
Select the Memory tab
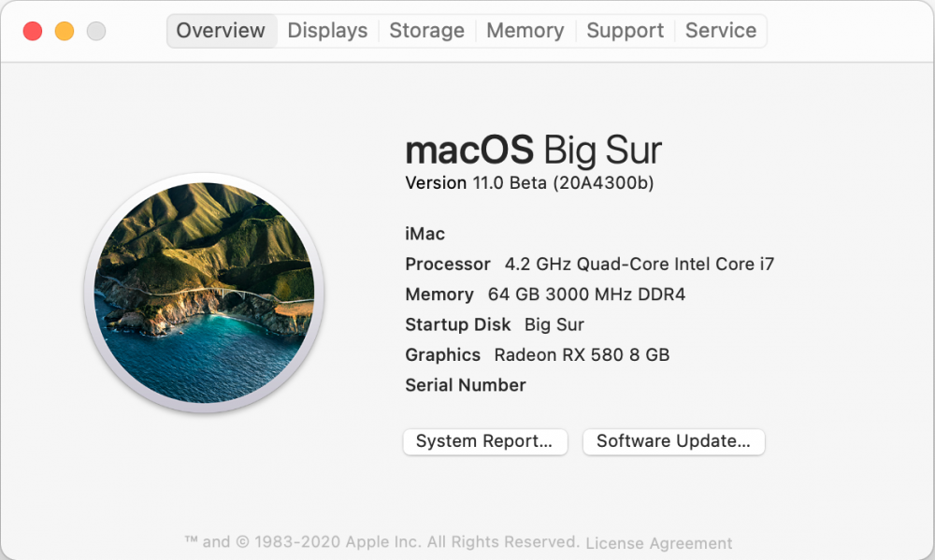pyautogui.click(x=525, y=31)
